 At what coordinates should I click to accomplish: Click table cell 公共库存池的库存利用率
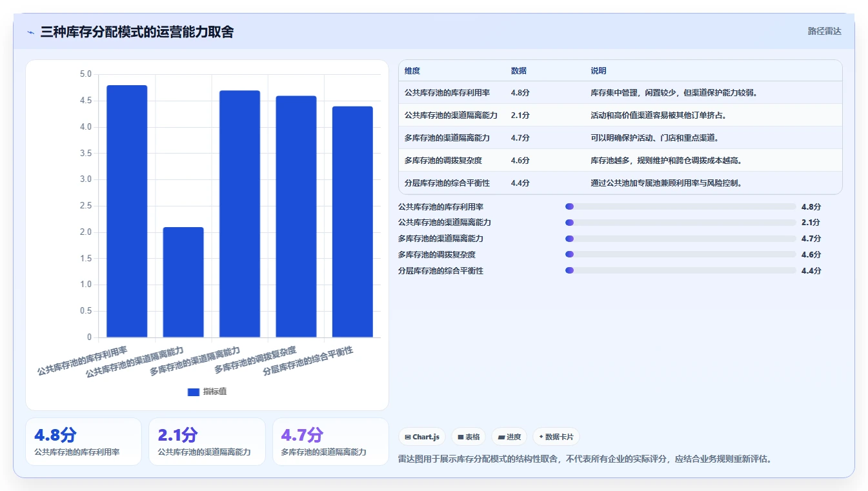tap(447, 93)
